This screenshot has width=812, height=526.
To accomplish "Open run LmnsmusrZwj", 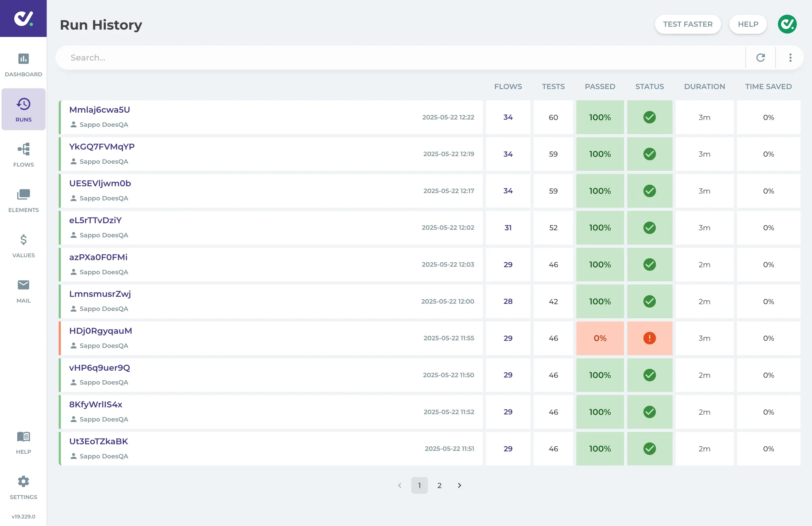I will coord(100,294).
